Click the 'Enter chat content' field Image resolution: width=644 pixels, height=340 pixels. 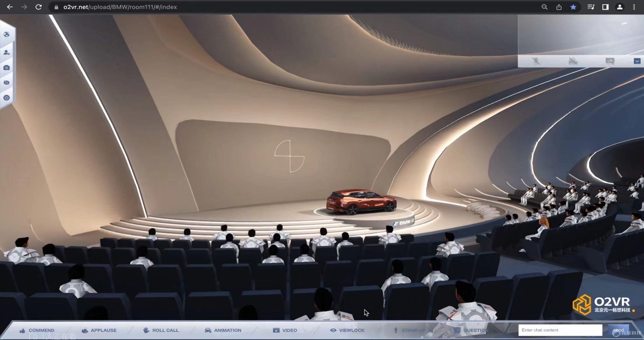[x=560, y=330]
